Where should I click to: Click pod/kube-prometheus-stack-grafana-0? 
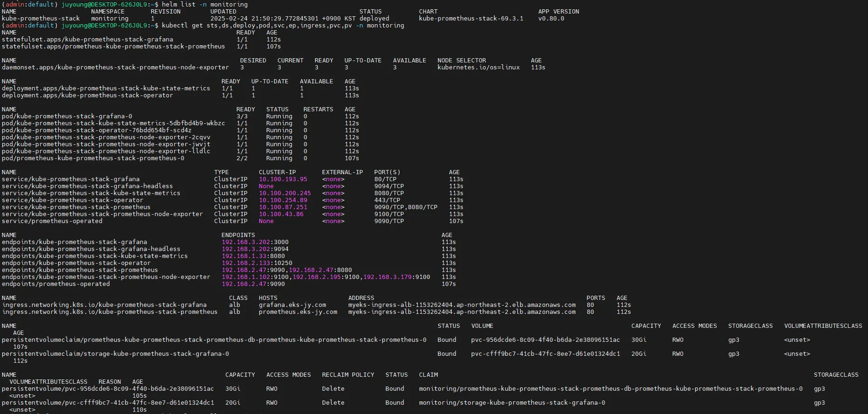coord(67,116)
